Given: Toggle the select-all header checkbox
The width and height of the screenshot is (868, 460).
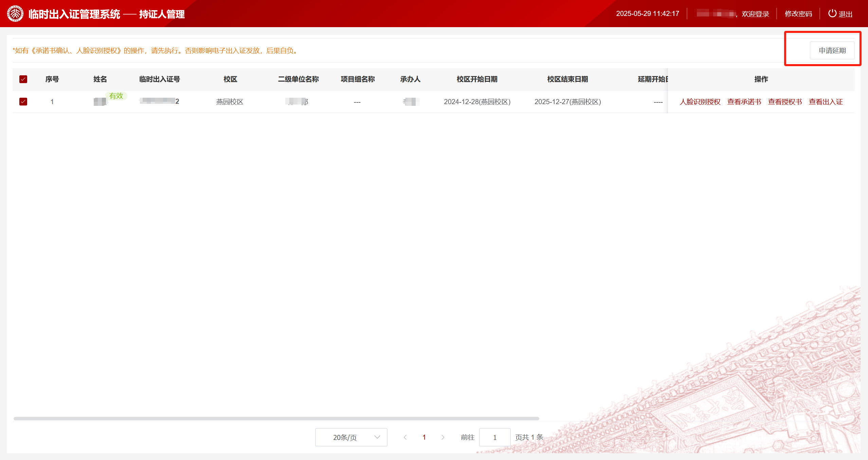Looking at the screenshot, I should (23, 79).
